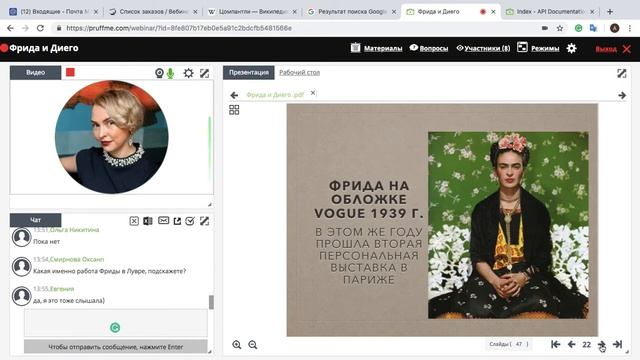This screenshot has height=360, width=640.
Task: Click the camera icon in address bar
Action: [x=544, y=28]
